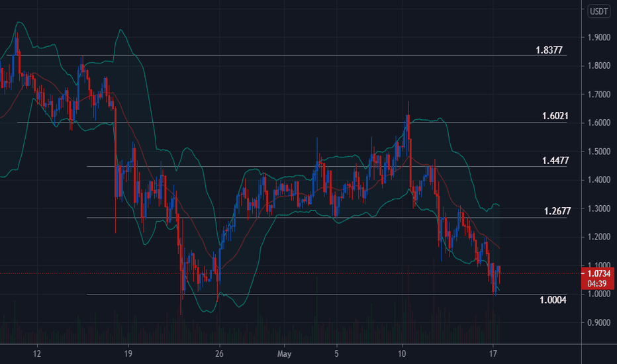Select the current price label 1.0734
The image size is (617, 364).
[598, 273]
